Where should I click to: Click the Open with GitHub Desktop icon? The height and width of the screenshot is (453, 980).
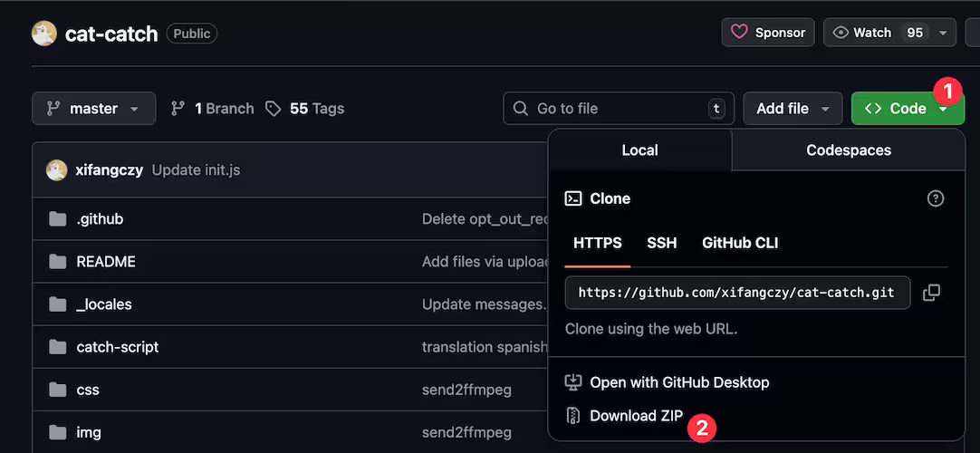click(x=572, y=382)
